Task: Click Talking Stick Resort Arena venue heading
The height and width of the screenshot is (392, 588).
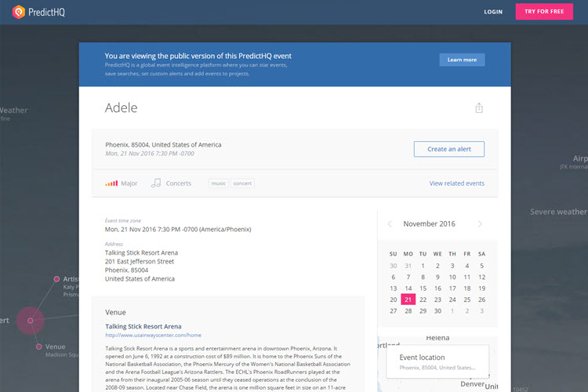Action: (143, 326)
